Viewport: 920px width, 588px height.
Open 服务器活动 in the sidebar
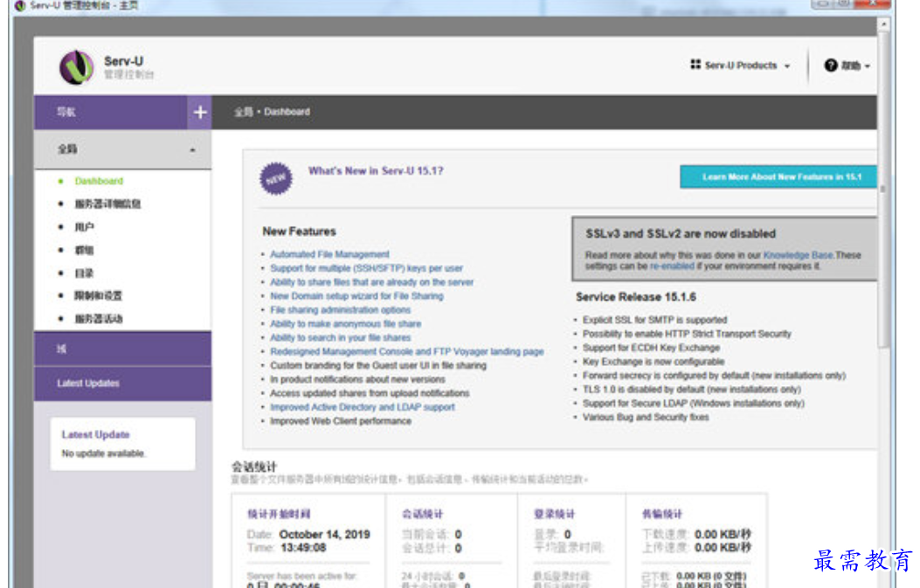point(98,319)
